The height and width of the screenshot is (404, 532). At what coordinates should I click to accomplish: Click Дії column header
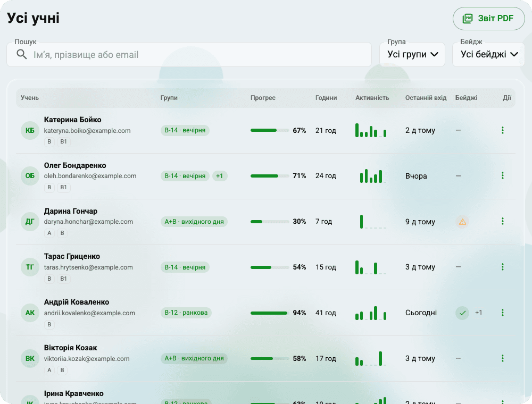pyautogui.click(x=507, y=98)
